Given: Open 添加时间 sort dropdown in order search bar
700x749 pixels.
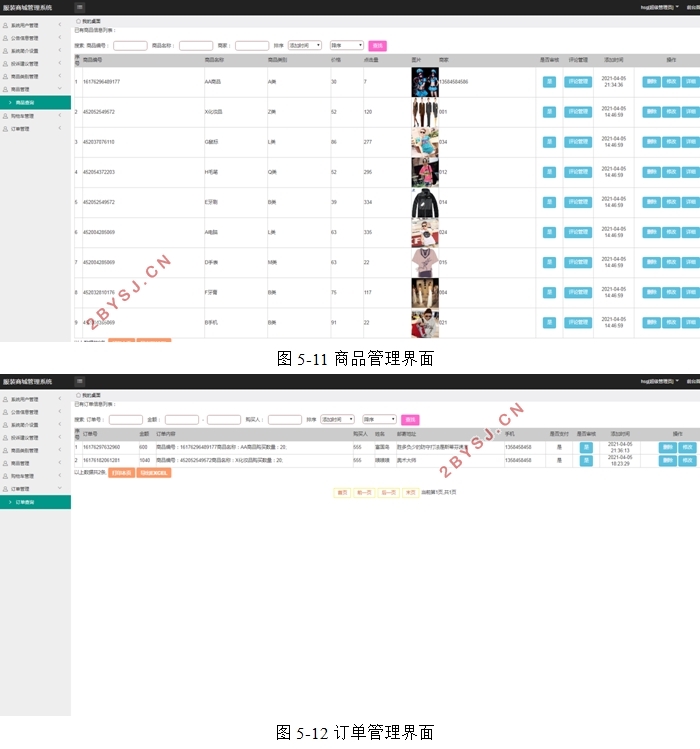Looking at the screenshot, I should pyautogui.click(x=337, y=419).
